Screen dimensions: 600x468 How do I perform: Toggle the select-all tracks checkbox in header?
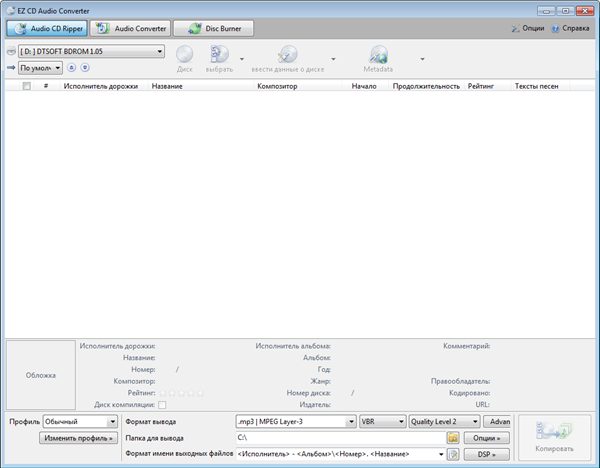click(27, 87)
